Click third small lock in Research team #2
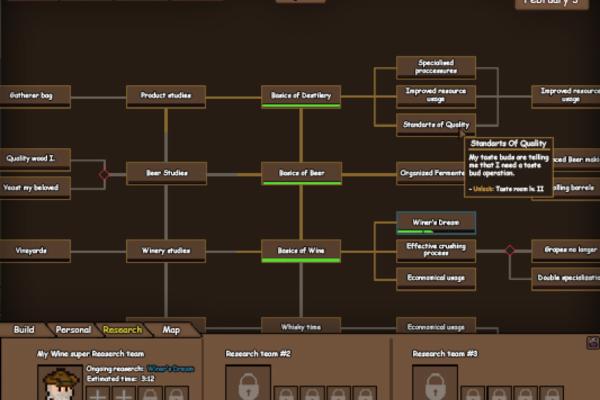Viewport: 600px width, 400px height. (339, 393)
